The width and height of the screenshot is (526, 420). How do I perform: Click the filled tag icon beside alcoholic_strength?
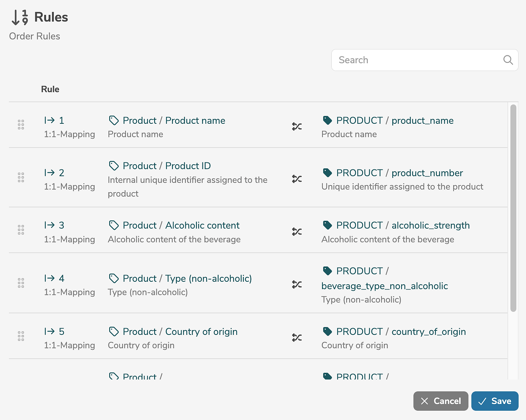(327, 225)
